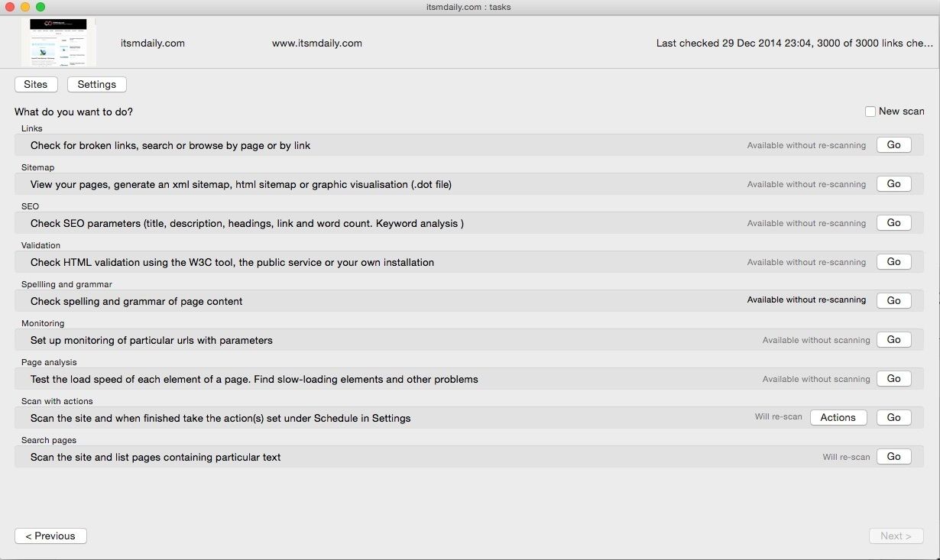
Task: Minimize the window using the yellow button
Action: coord(25,7)
